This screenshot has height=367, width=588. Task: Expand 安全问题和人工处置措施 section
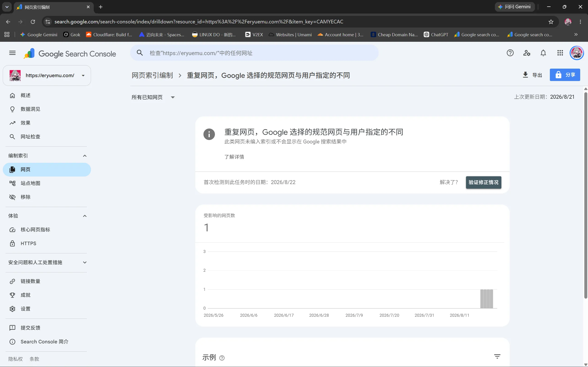click(85, 263)
